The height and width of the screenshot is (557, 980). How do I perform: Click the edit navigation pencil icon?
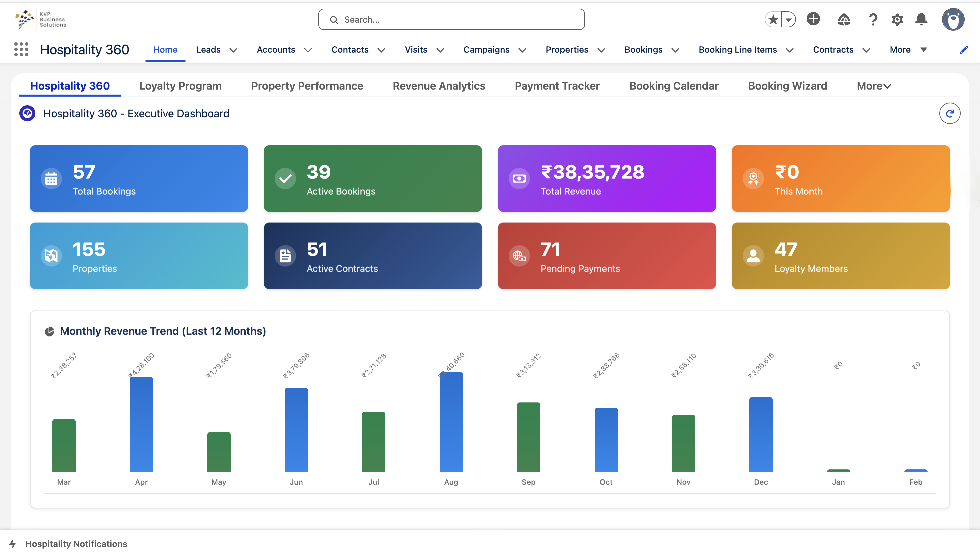click(964, 50)
